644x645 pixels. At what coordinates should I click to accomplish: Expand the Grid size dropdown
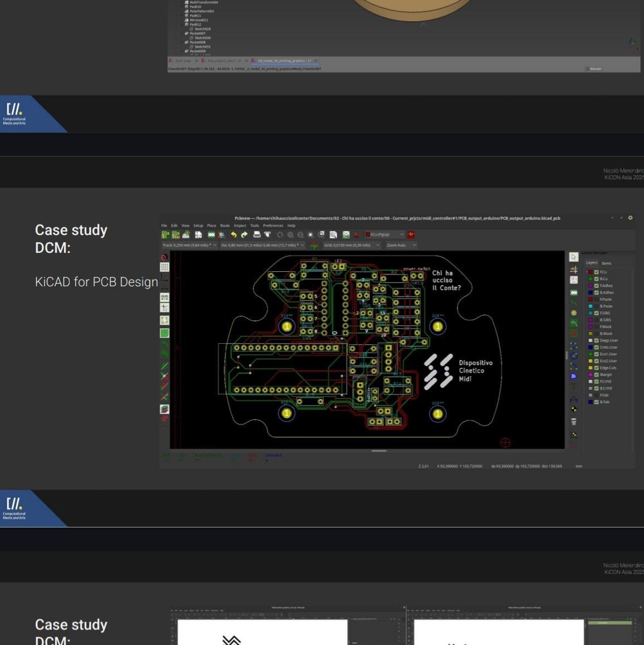(x=352, y=245)
